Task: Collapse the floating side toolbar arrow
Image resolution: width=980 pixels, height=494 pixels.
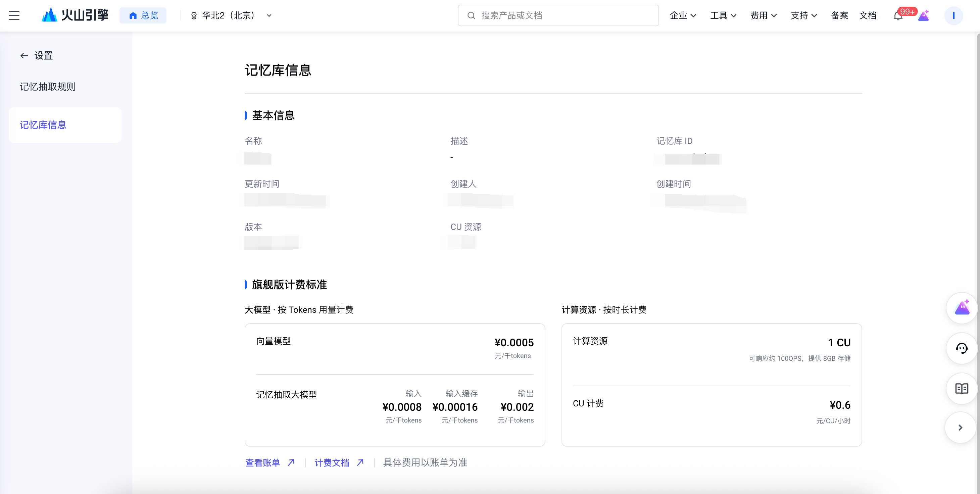Action: [x=960, y=428]
